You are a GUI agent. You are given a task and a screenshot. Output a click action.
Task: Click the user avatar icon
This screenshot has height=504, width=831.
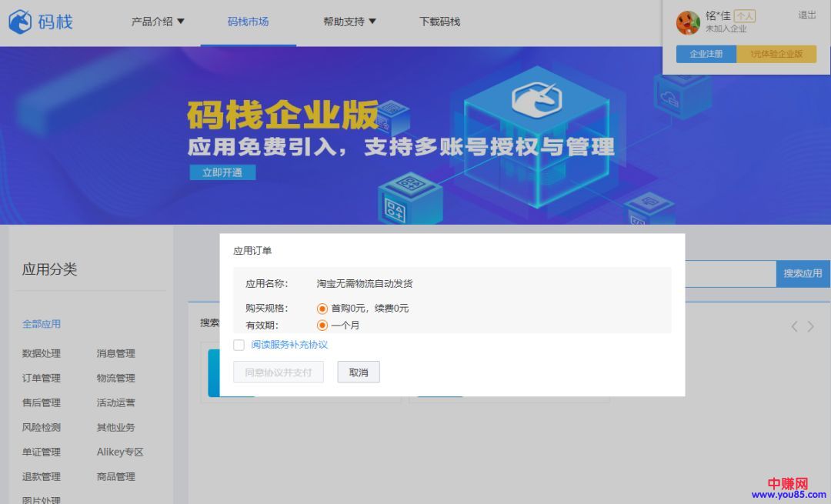[687, 22]
